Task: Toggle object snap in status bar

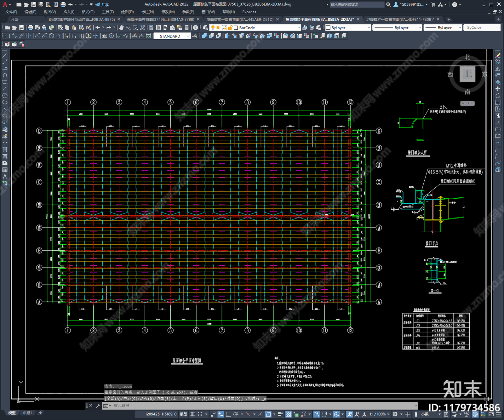Action: pyautogui.click(x=268, y=414)
